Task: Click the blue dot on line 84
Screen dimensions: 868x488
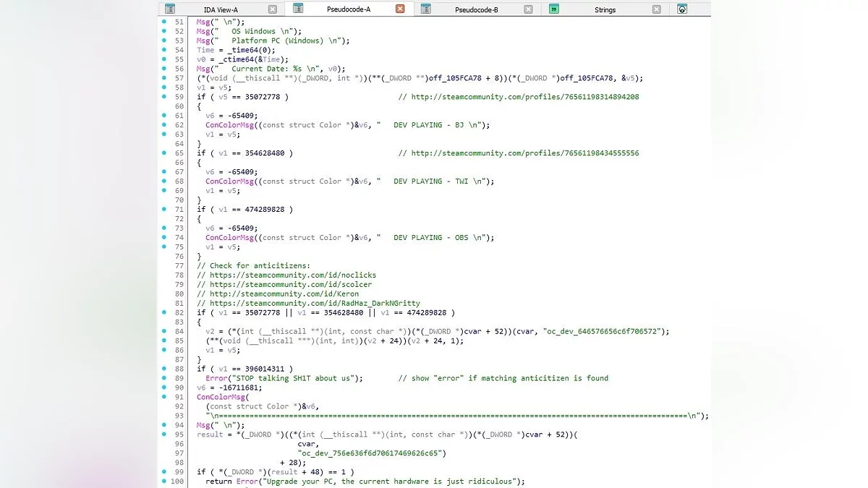Action: click(163, 331)
